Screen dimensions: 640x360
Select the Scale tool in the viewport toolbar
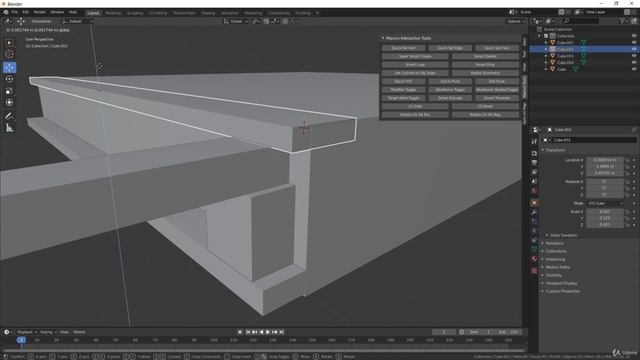tap(9, 91)
